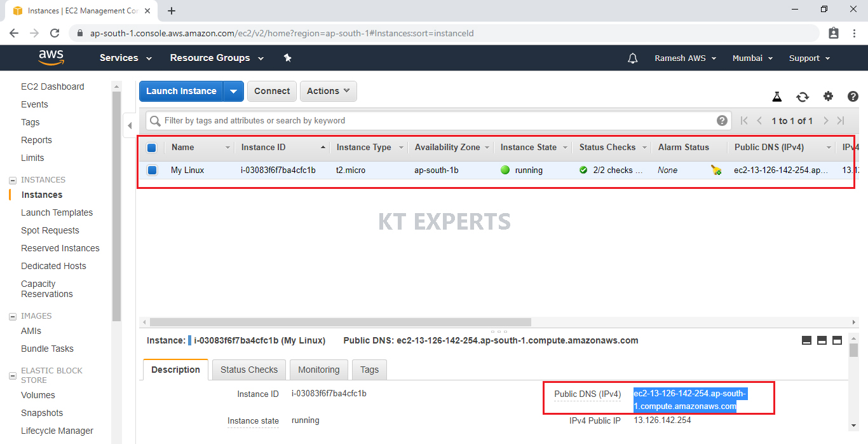Open Volumes in sidebar
Image resolution: width=868 pixels, height=444 pixels.
click(x=38, y=395)
